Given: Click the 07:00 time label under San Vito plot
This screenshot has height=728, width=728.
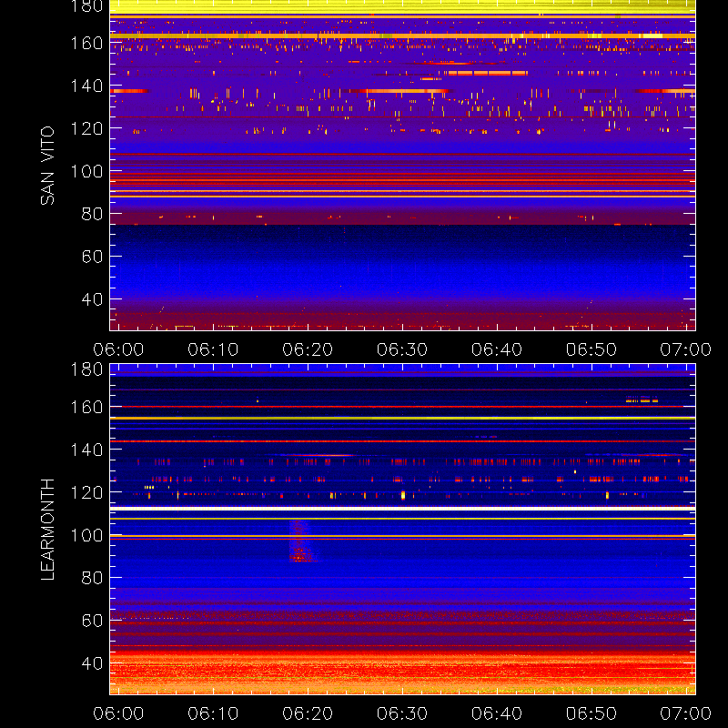Looking at the screenshot, I should pos(686,349).
